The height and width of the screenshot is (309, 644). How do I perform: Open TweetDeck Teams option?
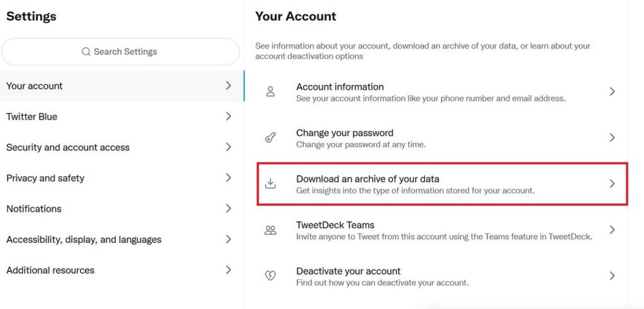click(x=442, y=230)
